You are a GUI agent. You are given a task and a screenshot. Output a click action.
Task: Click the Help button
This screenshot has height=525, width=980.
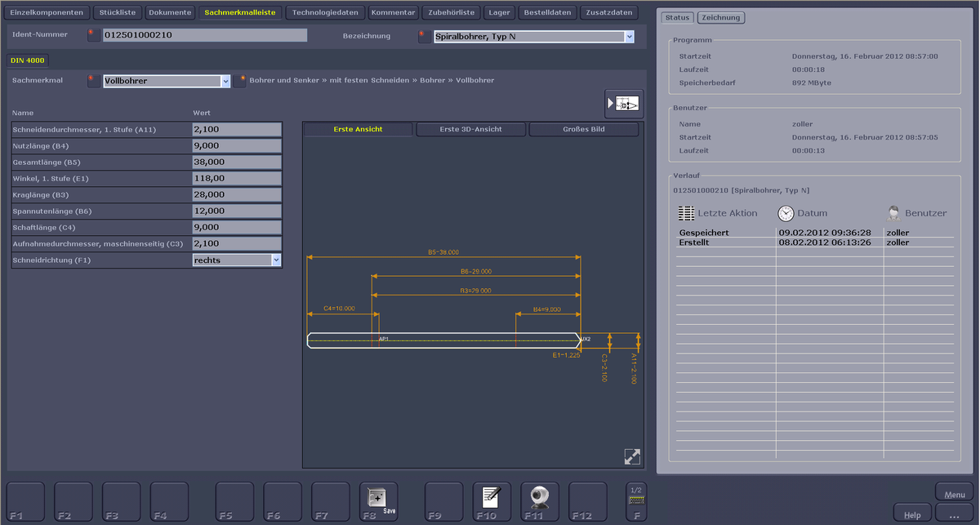(x=912, y=514)
